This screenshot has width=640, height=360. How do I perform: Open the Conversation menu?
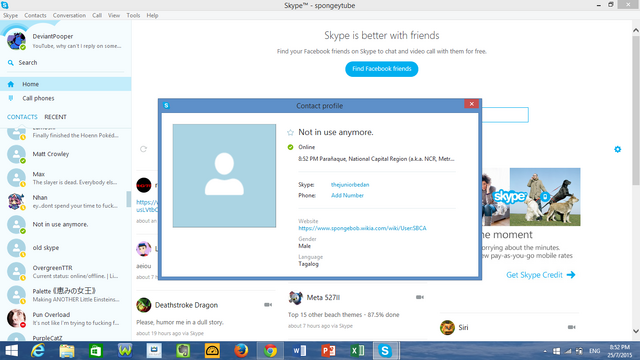coord(69,16)
